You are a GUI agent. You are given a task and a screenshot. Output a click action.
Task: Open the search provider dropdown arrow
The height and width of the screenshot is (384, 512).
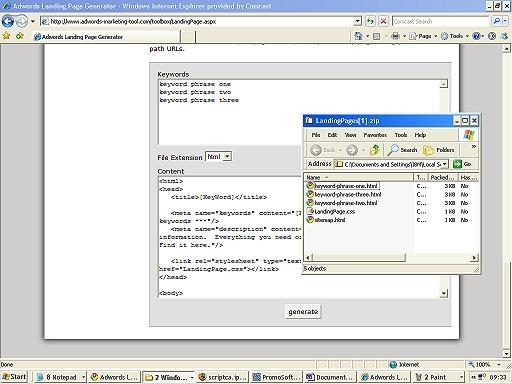(x=506, y=22)
